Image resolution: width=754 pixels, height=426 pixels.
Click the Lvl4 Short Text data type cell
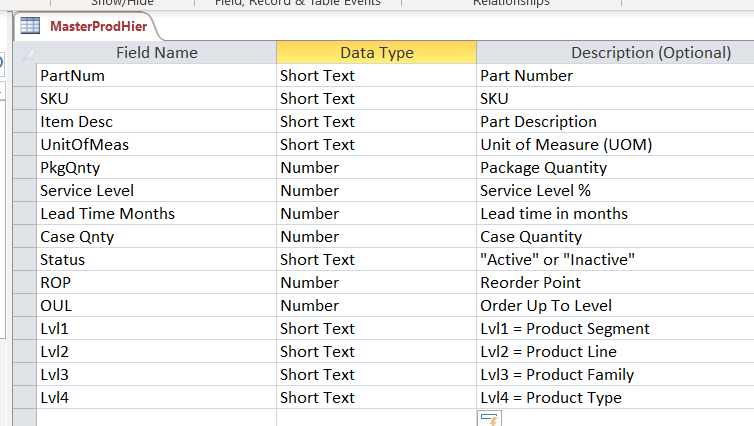pos(377,398)
